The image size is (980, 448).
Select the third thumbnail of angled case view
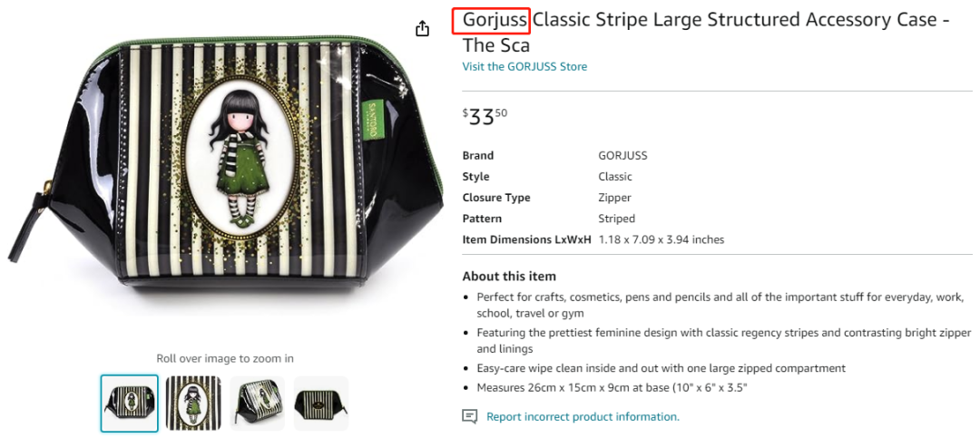257,404
